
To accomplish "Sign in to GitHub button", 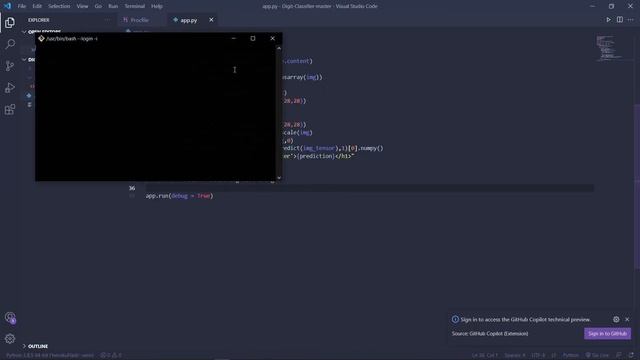I will [607, 333].
